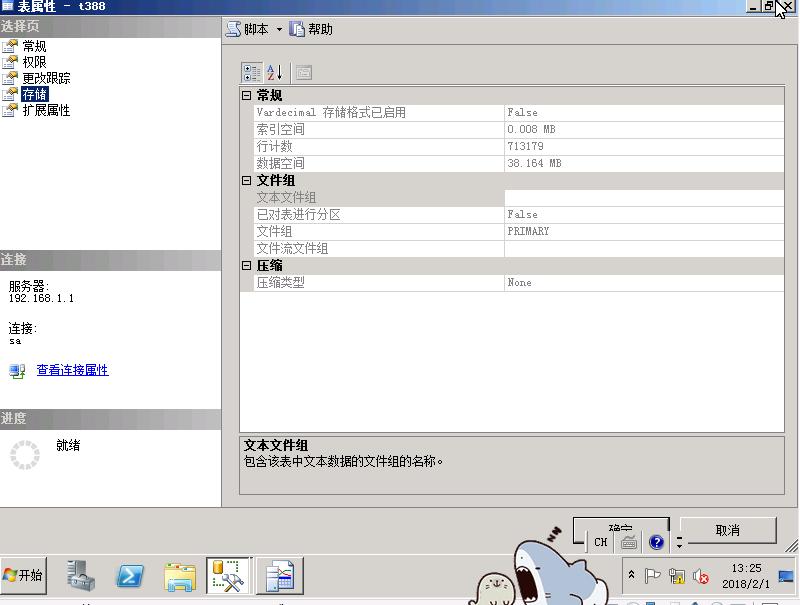Click the muted volume icon in system tray
Image resolution: width=800 pixels, height=605 pixels.
tap(699, 577)
